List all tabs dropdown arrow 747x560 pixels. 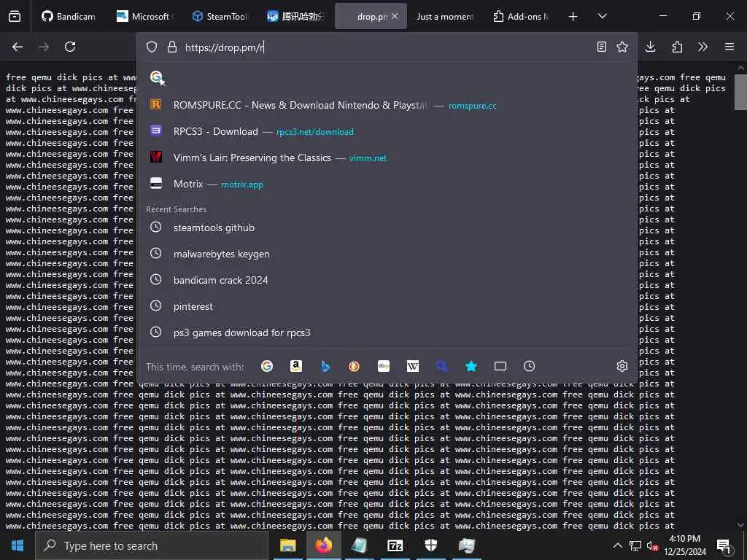click(602, 16)
